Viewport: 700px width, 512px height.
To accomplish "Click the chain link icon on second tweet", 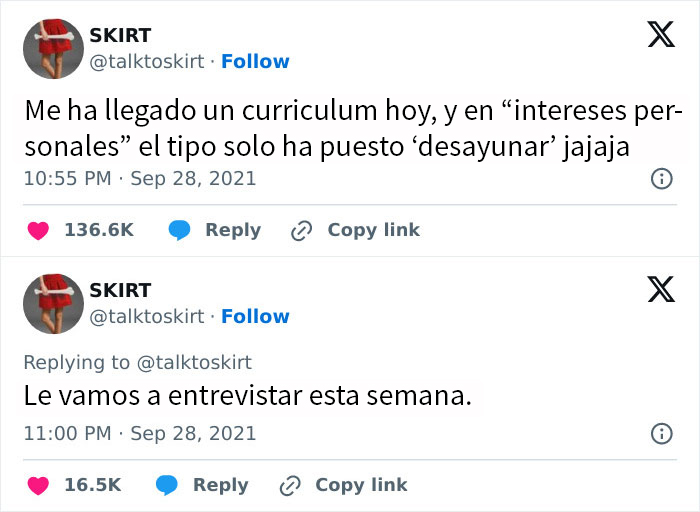I will (x=289, y=485).
